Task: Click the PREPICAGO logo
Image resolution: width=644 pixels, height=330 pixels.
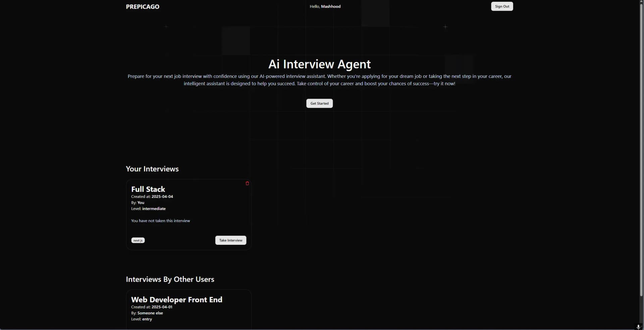Action: [142, 6]
